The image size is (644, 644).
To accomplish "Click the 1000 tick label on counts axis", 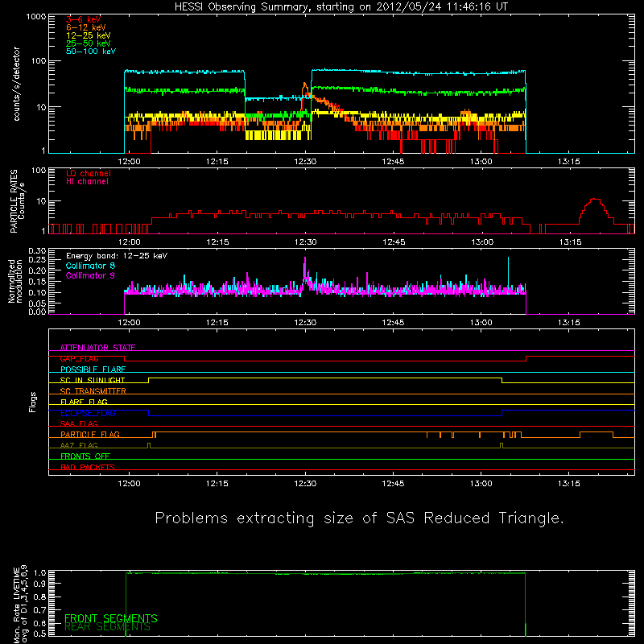I will pos(35,17).
